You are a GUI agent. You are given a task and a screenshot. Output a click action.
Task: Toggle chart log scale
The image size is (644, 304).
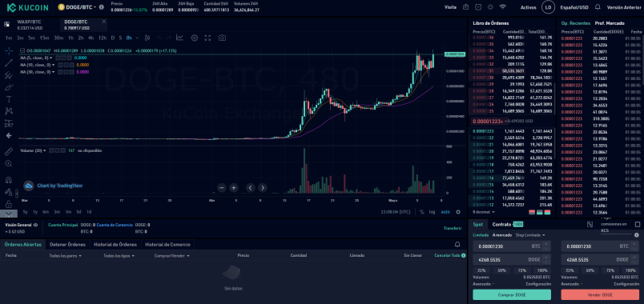tap(432, 212)
